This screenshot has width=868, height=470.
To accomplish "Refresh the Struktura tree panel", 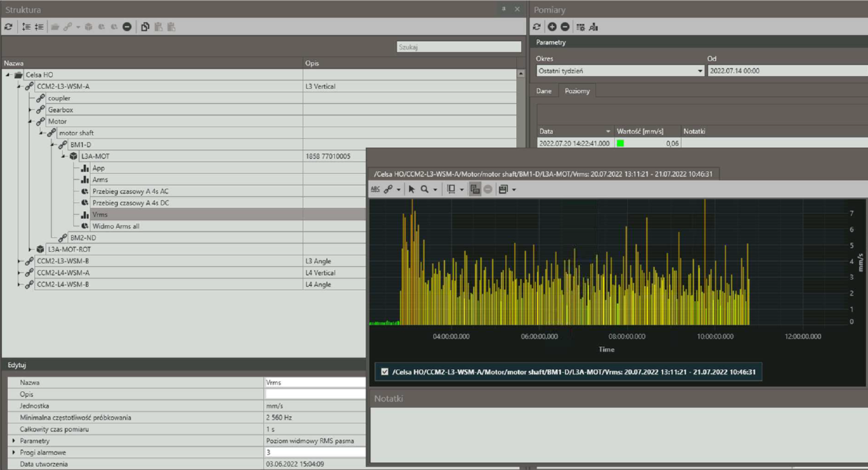I will click(x=9, y=27).
